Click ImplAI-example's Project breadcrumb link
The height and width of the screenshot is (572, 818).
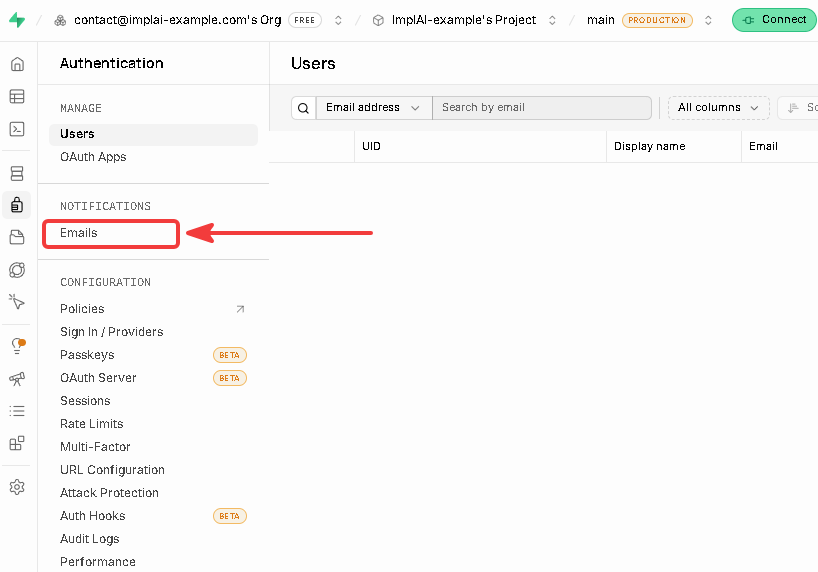click(x=464, y=20)
